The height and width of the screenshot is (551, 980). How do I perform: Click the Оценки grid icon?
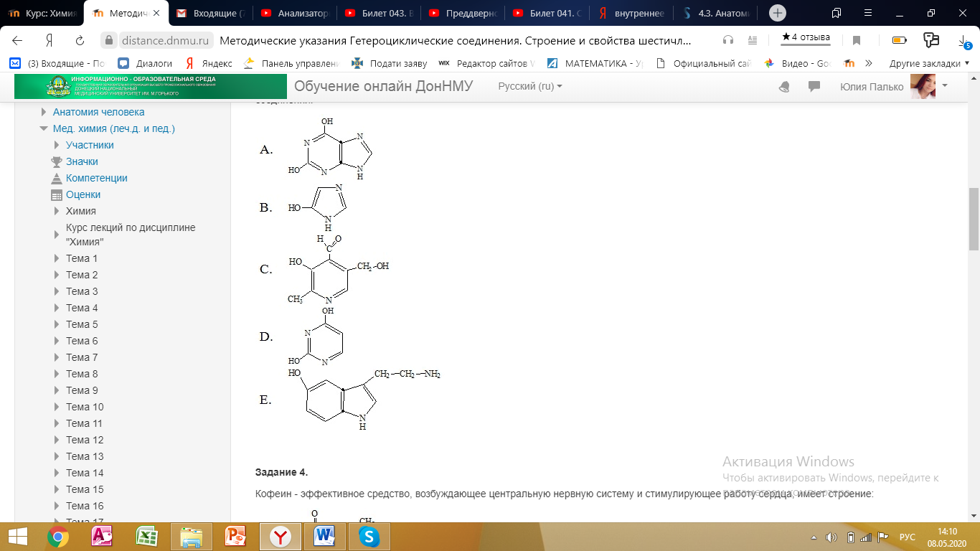[x=57, y=194]
